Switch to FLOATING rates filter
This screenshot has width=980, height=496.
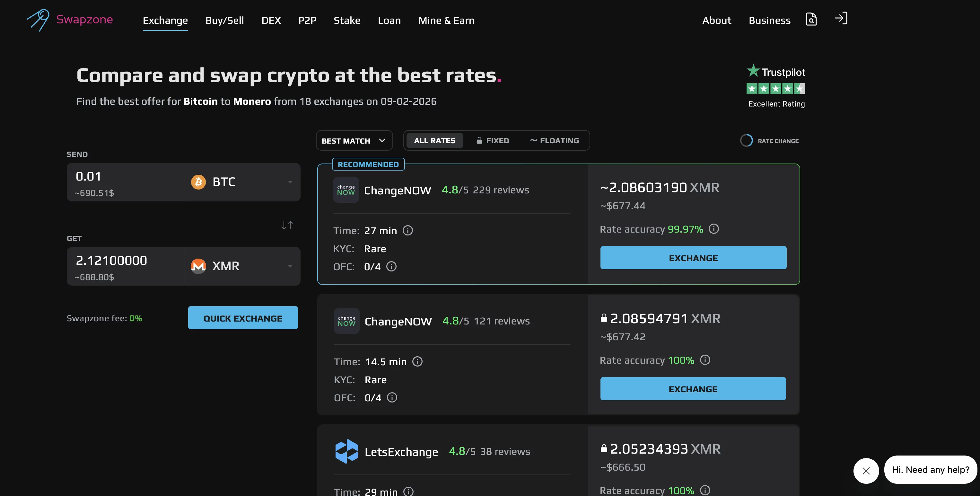555,140
